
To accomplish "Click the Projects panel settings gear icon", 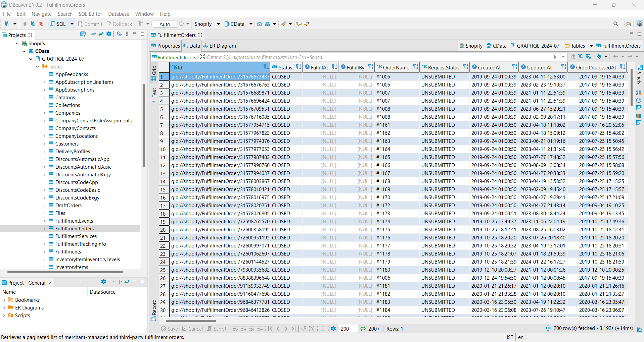I will (109, 34).
